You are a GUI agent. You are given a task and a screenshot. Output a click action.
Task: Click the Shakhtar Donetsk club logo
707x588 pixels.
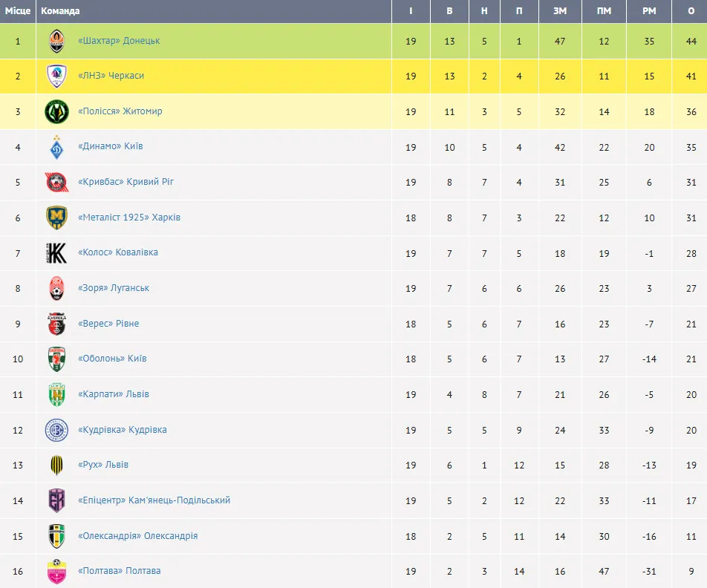(57, 42)
